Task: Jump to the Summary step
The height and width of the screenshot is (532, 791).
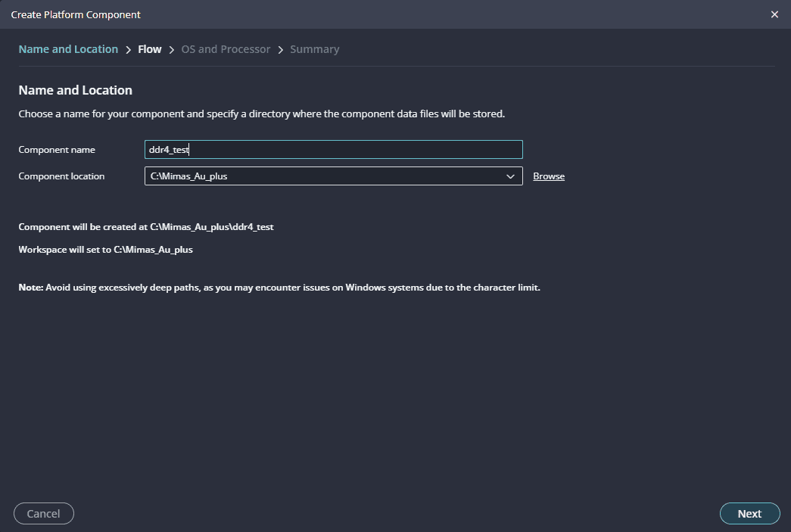Action: (314, 49)
